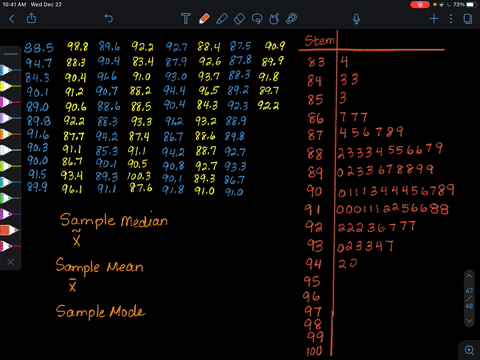Select the Eraser tool
The width and height of the screenshot is (480, 360).
(239, 19)
